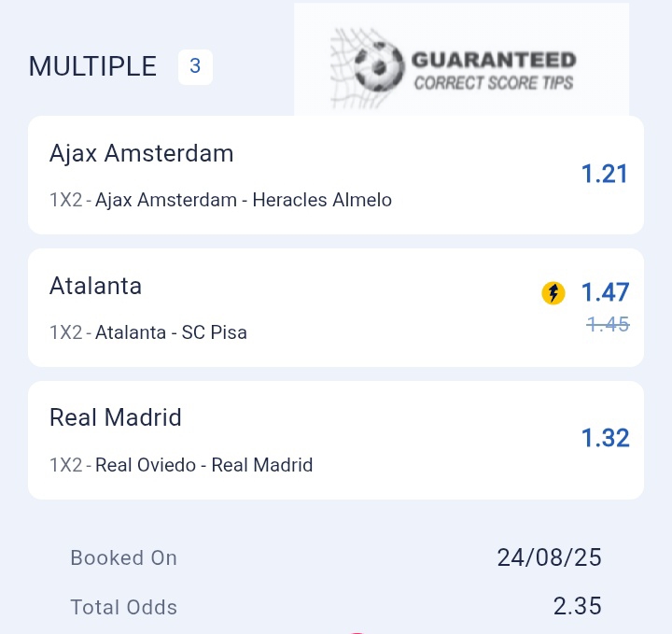Click the bet count badge showing 3

[195, 66]
